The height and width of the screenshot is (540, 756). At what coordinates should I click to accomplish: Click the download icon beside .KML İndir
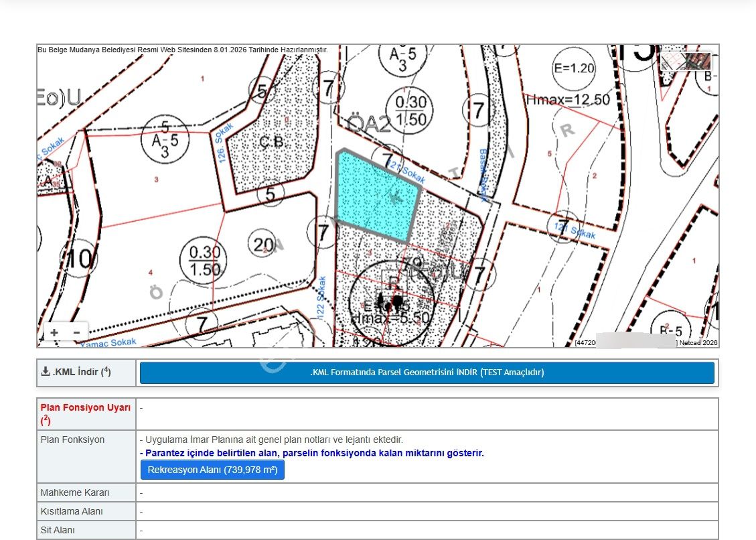[x=46, y=372]
